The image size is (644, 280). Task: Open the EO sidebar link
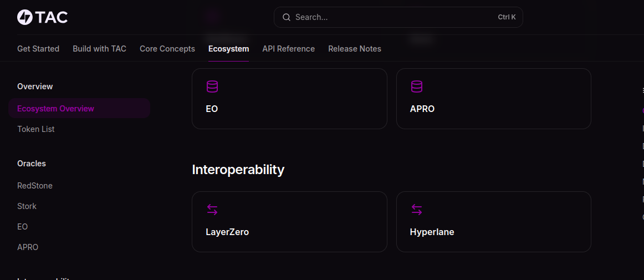(x=22, y=227)
